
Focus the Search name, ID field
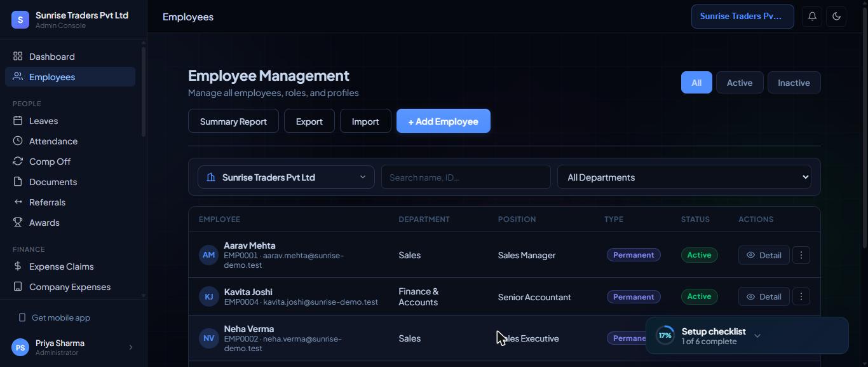[x=466, y=177]
